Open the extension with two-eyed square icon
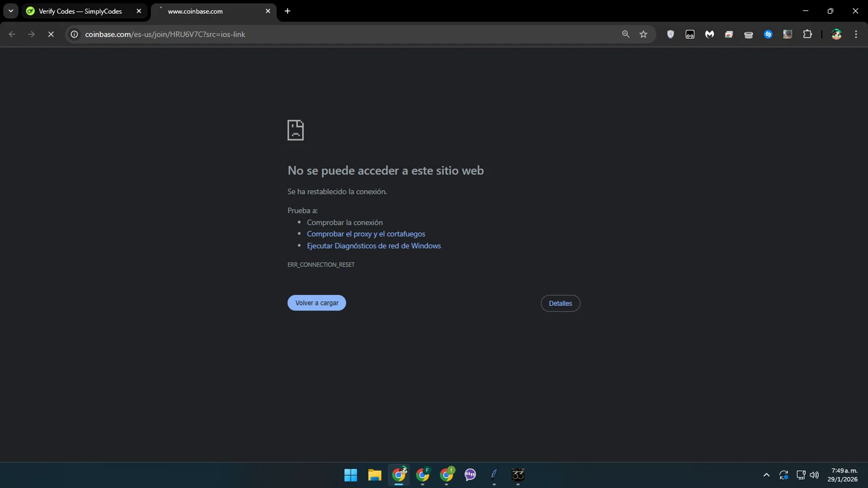The height and width of the screenshot is (488, 868). click(690, 34)
